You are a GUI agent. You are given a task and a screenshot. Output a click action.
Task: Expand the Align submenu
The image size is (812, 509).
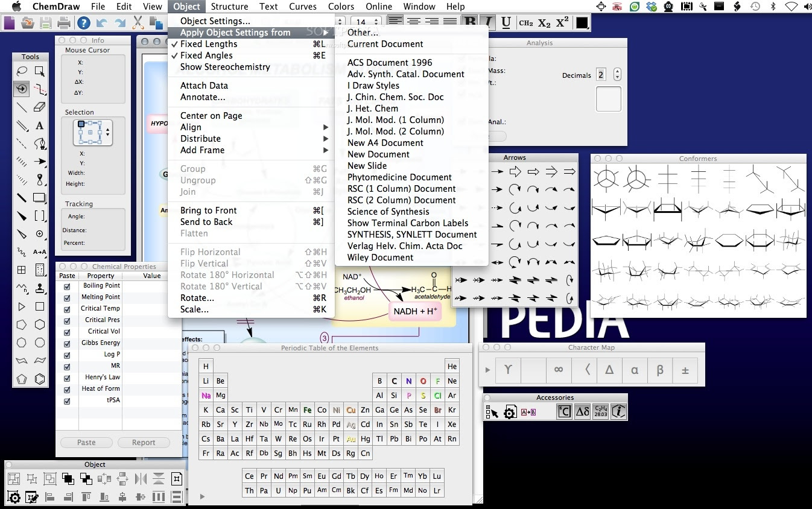pos(251,127)
